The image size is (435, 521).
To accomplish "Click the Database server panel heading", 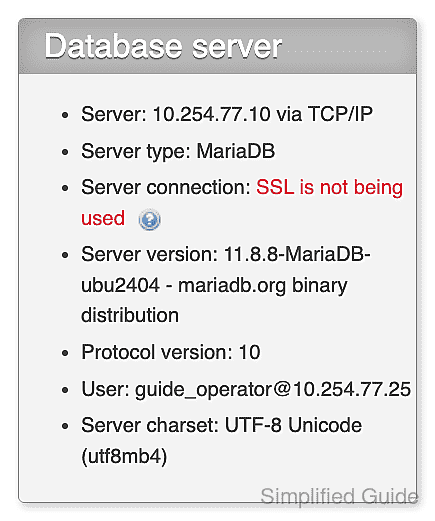I will coord(163,47).
